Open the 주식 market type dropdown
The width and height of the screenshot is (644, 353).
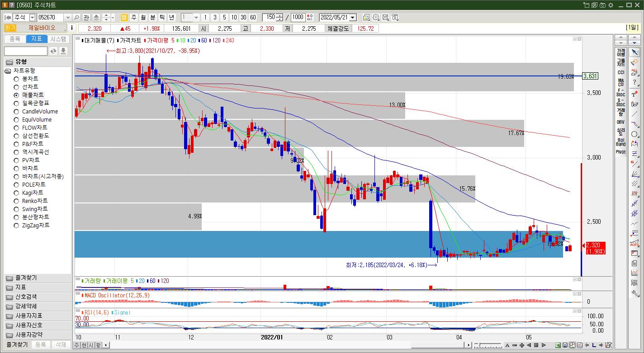32,17
